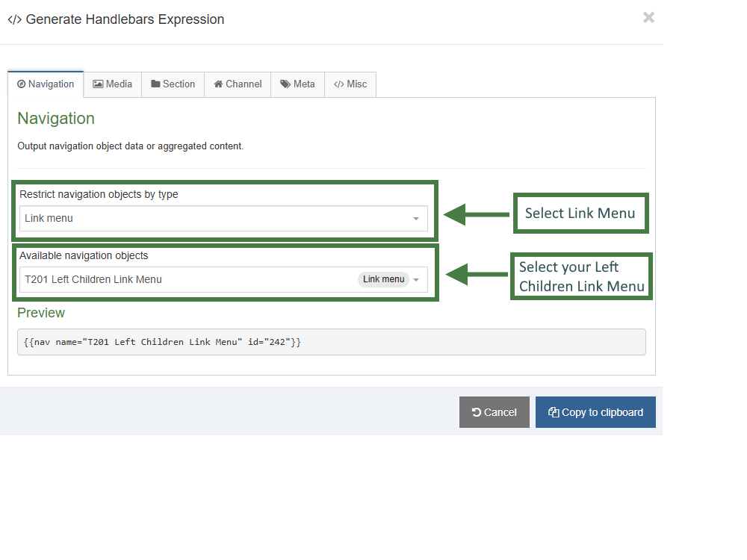Click the clipboard icon on Copy to clipboard
The width and height of the screenshot is (747, 560).
pyautogui.click(x=553, y=411)
